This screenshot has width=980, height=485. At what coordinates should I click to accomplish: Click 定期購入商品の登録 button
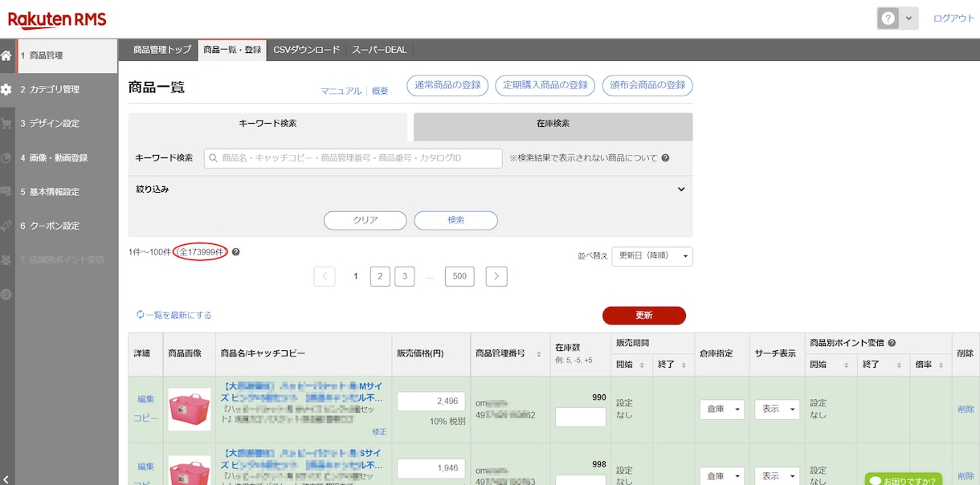click(545, 85)
